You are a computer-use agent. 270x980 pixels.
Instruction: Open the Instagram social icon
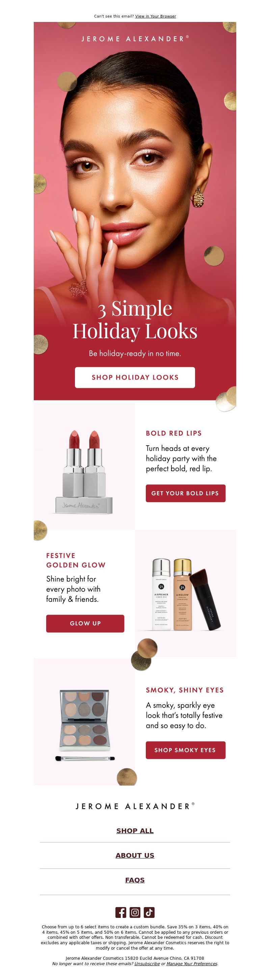135,912
